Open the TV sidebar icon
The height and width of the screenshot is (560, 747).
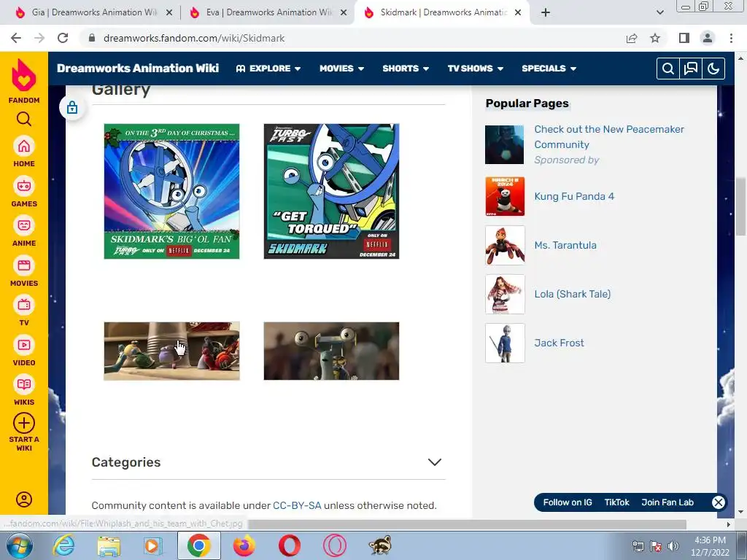[24, 305]
